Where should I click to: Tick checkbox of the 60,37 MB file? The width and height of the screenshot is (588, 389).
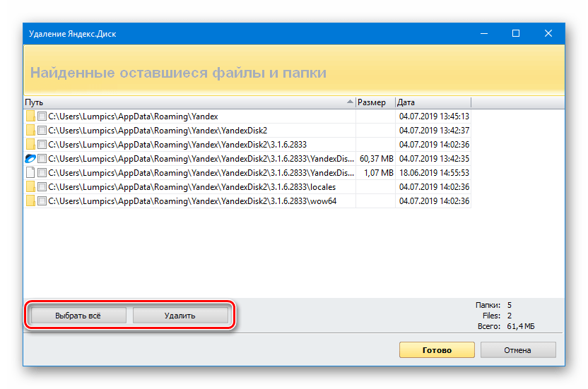42,159
